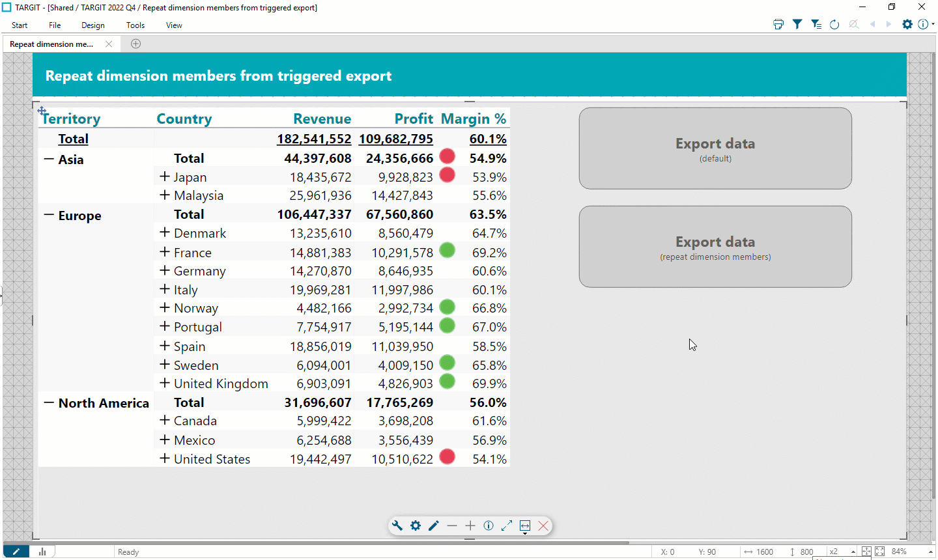The height and width of the screenshot is (560, 938).
Task: Click the horizontal scrollbar at bottom
Action: click(x=316, y=542)
